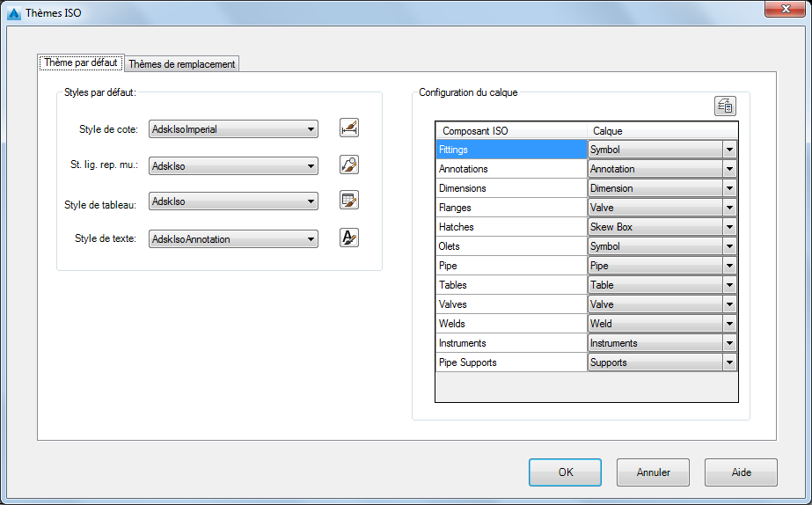Open help with the Aide button

pos(741,472)
